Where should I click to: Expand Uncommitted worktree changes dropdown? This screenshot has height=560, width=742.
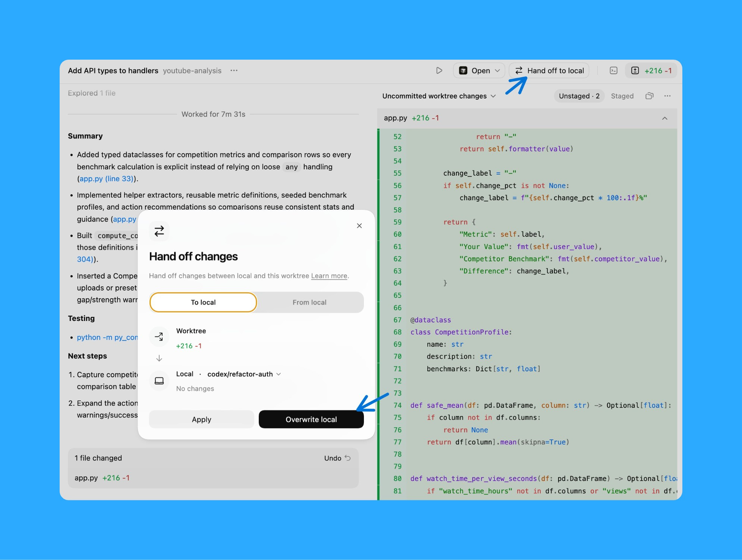pyautogui.click(x=439, y=96)
